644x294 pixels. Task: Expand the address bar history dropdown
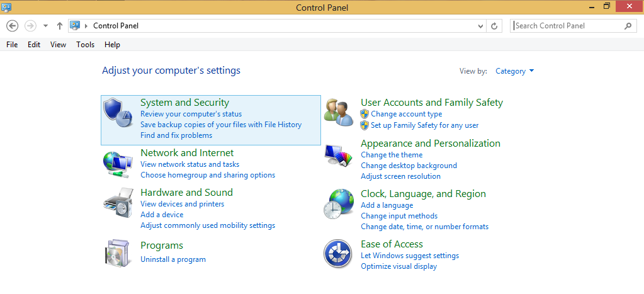tap(481, 26)
